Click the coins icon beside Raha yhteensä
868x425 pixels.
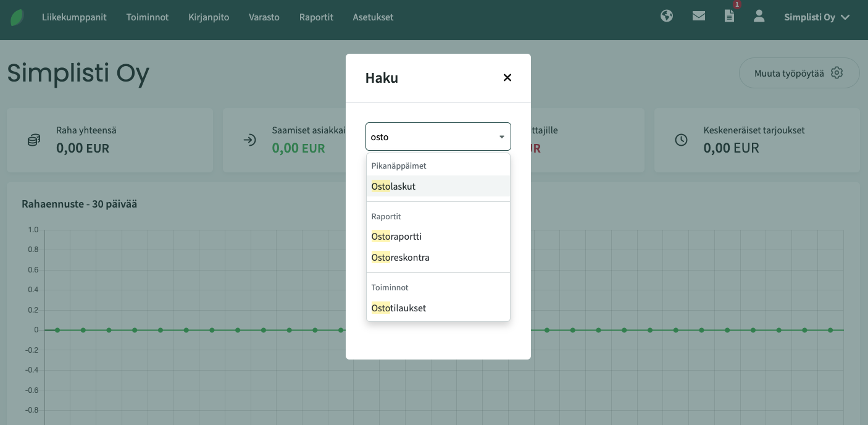point(34,140)
